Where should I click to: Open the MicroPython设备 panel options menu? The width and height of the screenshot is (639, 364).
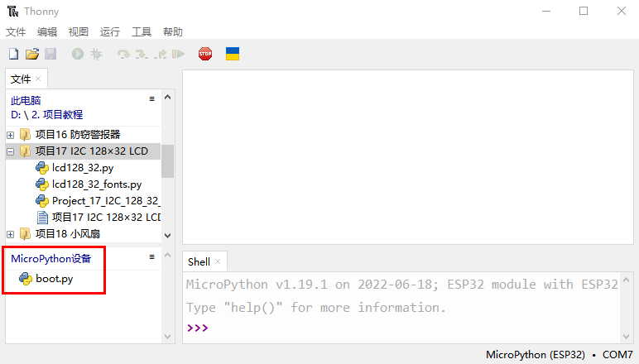[151, 257]
